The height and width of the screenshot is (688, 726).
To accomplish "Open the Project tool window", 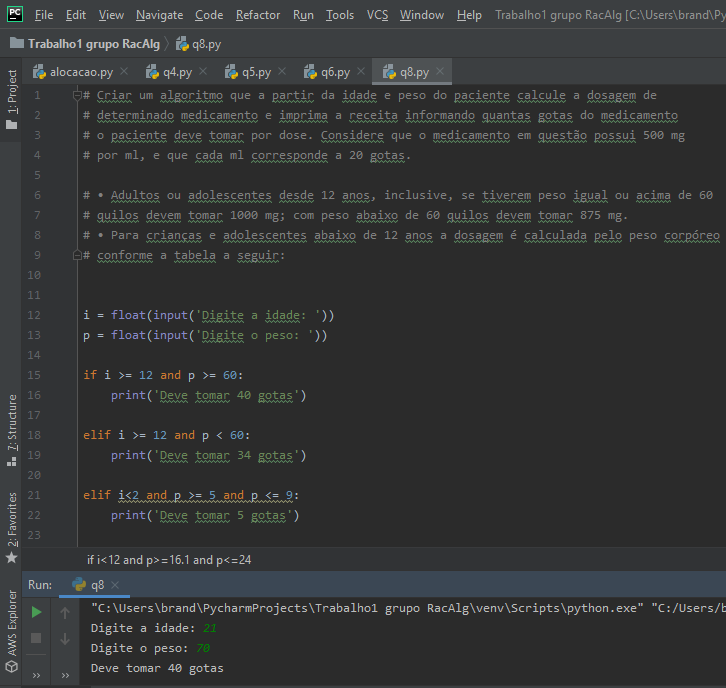I will coord(12,99).
